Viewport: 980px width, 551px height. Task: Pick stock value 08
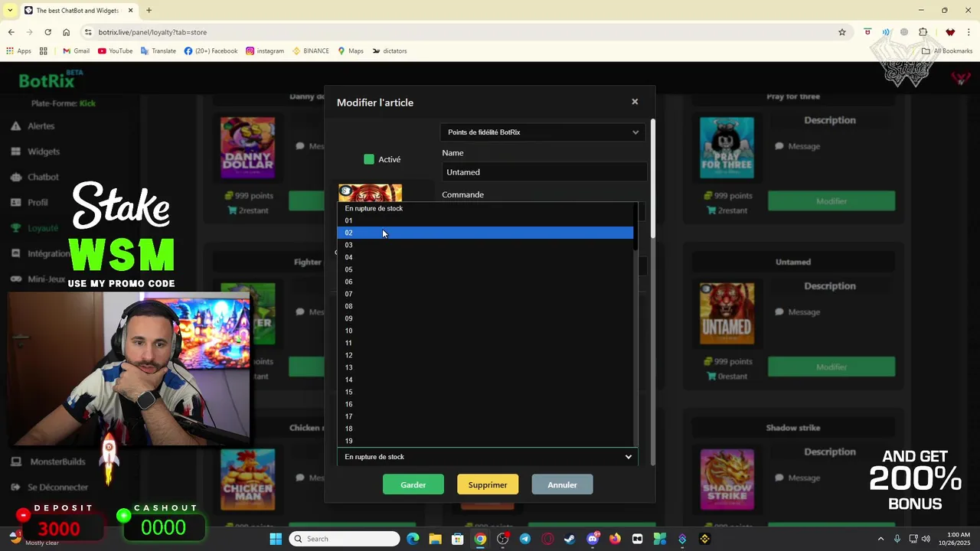coord(485,306)
